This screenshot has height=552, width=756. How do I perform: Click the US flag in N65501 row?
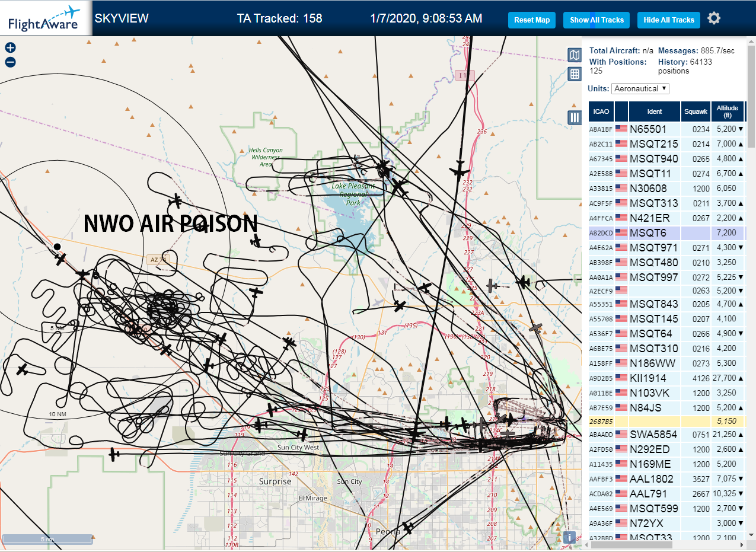(621, 129)
